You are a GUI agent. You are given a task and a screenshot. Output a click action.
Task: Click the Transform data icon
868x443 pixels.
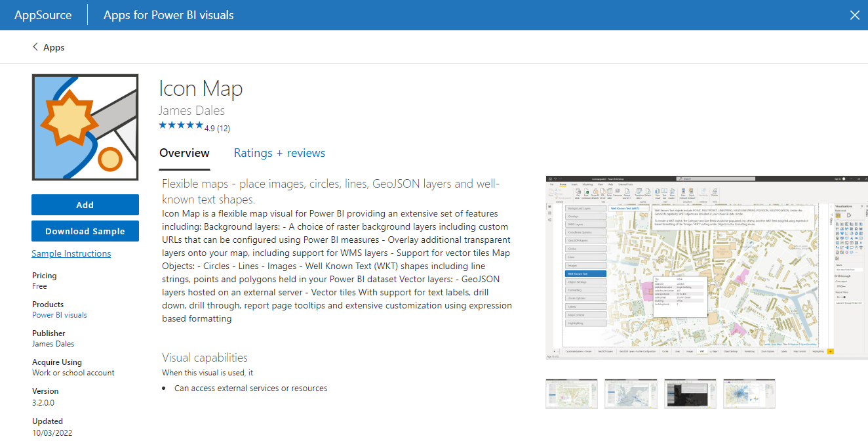click(640, 192)
